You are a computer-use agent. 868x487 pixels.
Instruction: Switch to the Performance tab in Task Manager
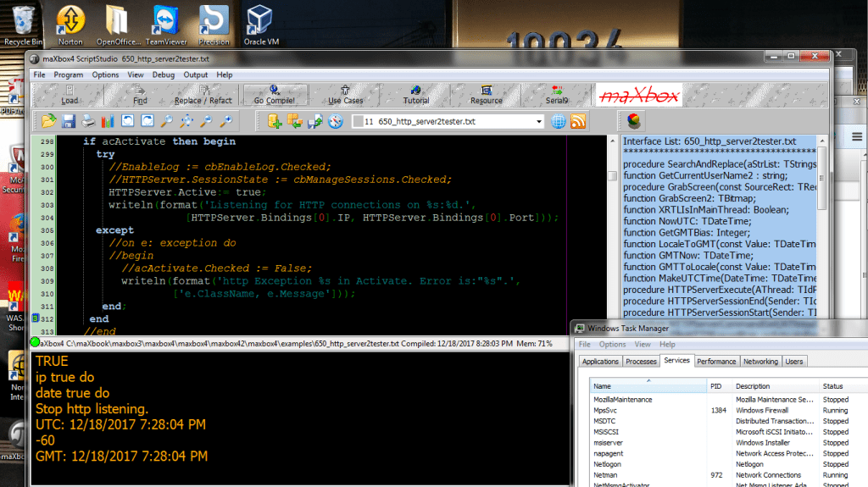pyautogui.click(x=716, y=361)
